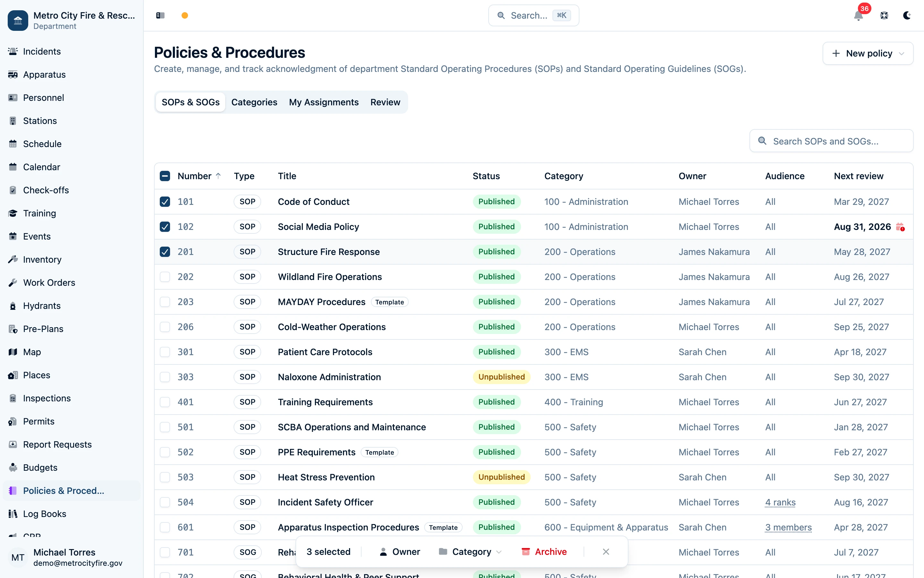Click the Training graduation cap icon
Image resolution: width=924 pixels, height=578 pixels.
[13, 213]
